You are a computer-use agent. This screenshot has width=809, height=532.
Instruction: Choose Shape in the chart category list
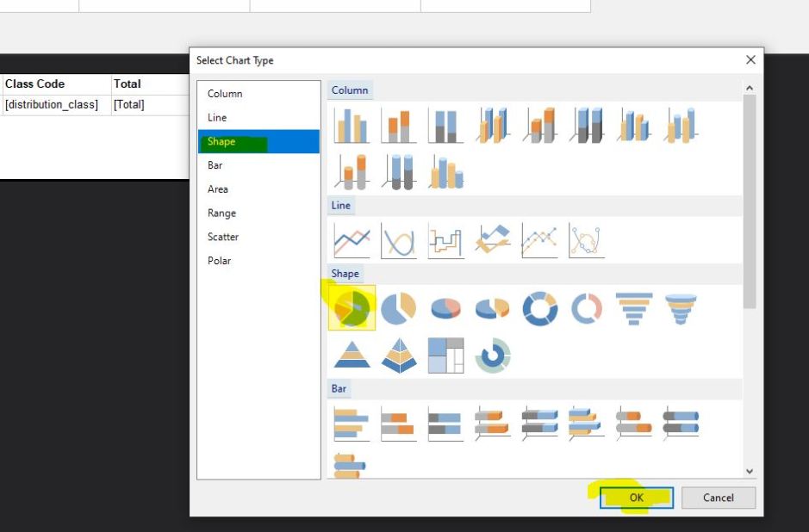click(258, 141)
